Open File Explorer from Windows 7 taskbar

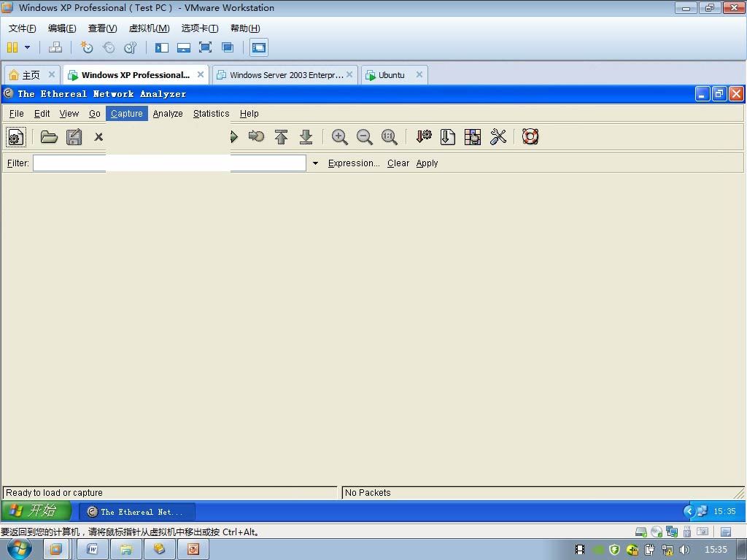pyautogui.click(x=125, y=550)
